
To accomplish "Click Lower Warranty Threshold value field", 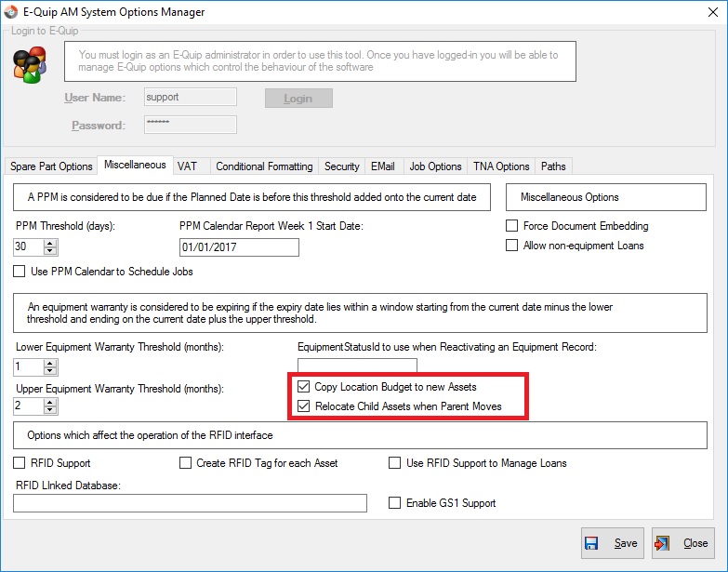I will (x=29, y=366).
